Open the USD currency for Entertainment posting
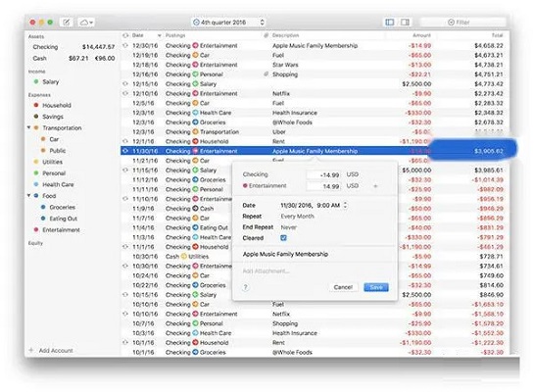Image resolution: width=534 pixels, height=392 pixels. pyautogui.click(x=353, y=185)
